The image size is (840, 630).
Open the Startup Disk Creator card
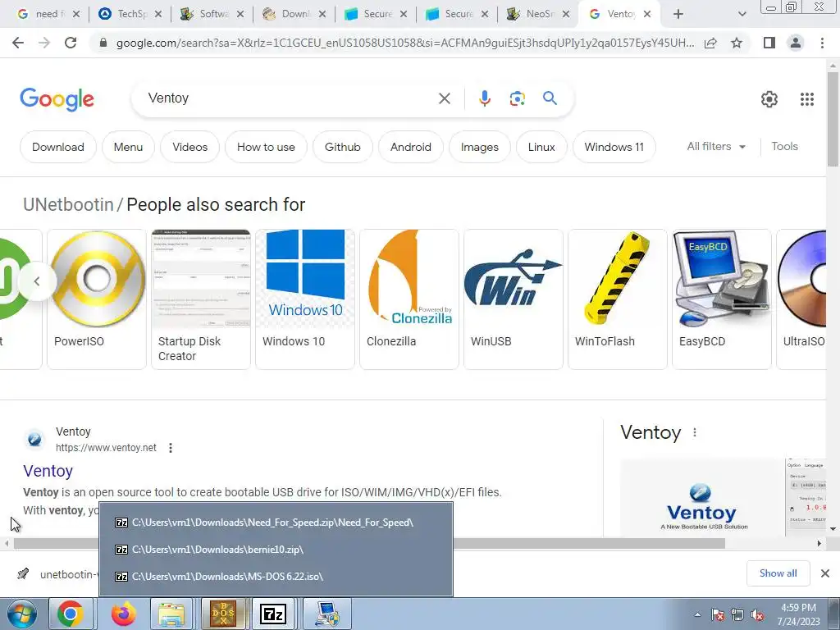click(201, 299)
